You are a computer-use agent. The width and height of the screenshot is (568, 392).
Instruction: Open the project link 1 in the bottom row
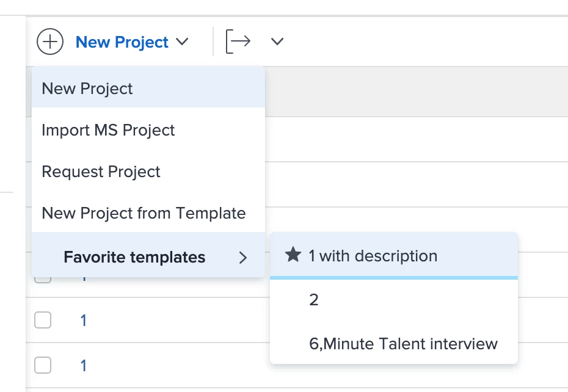84,366
